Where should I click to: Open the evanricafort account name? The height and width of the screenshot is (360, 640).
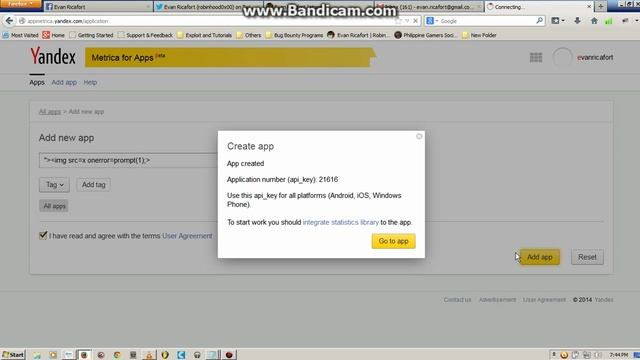point(595,58)
